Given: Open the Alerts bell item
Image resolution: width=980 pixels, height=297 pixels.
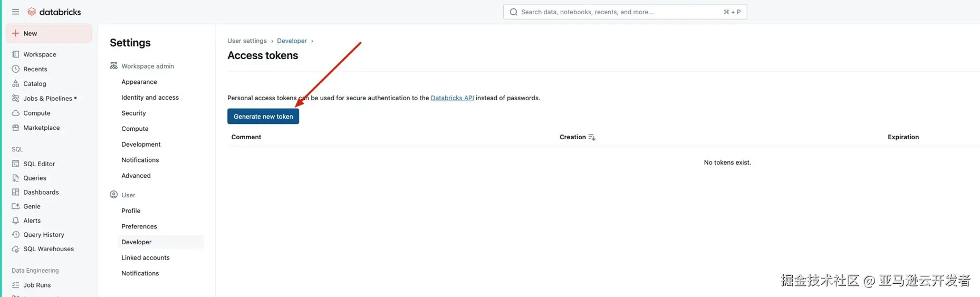Looking at the screenshot, I should pos(16,221).
